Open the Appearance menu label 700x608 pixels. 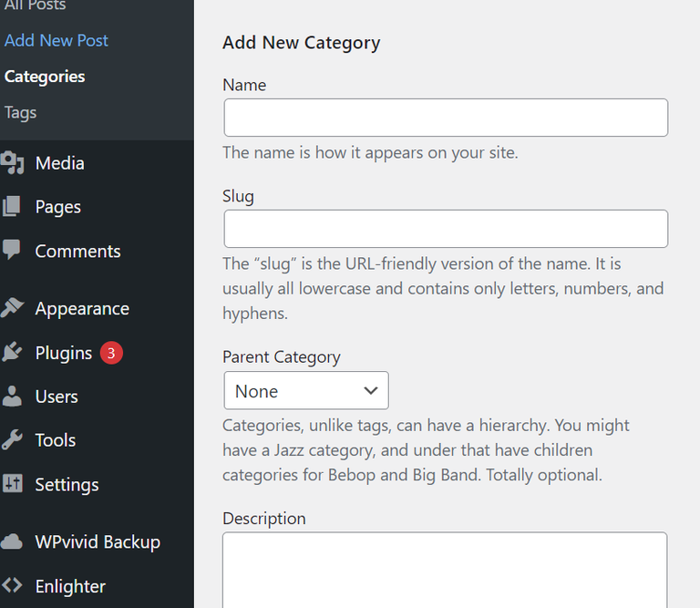pyautogui.click(x=82, y=308)
